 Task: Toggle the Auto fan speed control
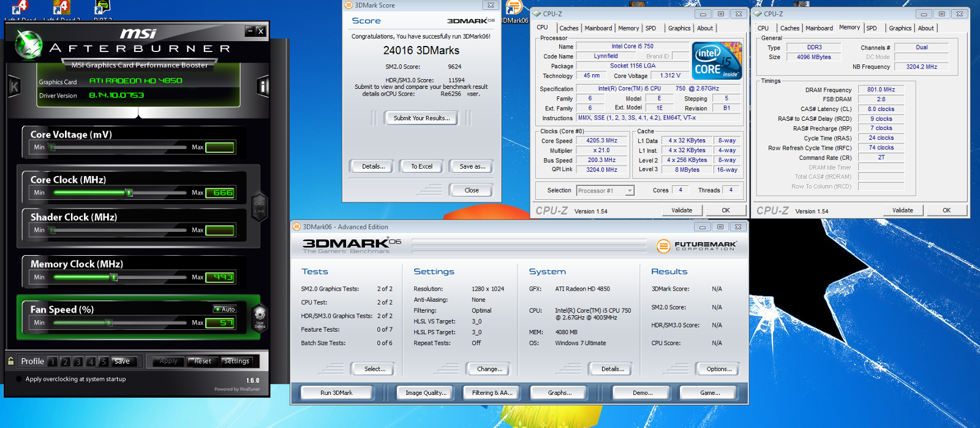click(225, 309)
